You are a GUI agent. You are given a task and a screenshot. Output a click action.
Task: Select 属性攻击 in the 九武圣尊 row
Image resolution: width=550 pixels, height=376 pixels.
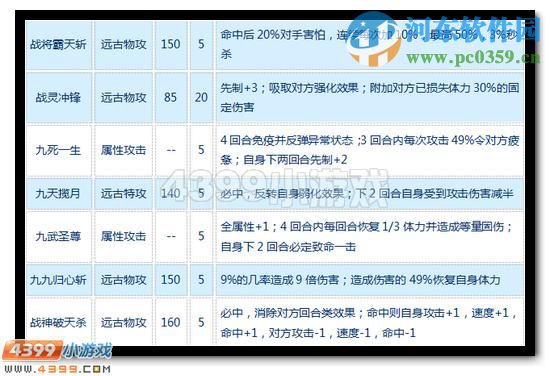(123, 237)
